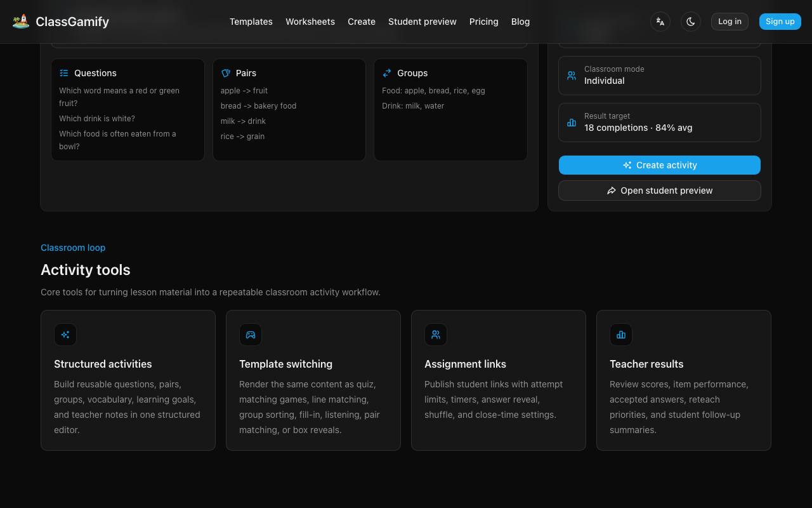Go to the Worksheets page
The height and width of the screenshot is (508, 812).
coord(310,22)
